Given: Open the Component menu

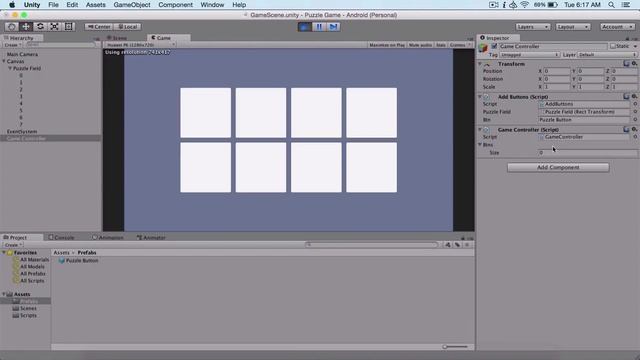Looking at the screenshot, I should click(x=176, y=5).
